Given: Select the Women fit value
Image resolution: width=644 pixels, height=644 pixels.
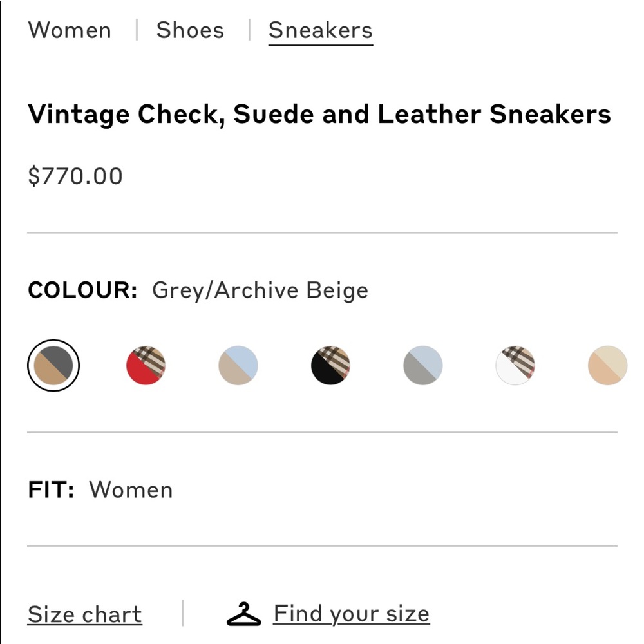Looking at the screenshot, I should [x=131, y=489].
